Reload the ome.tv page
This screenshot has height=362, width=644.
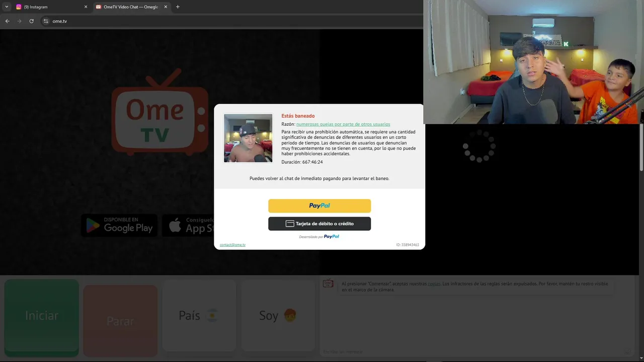point(32,21)
